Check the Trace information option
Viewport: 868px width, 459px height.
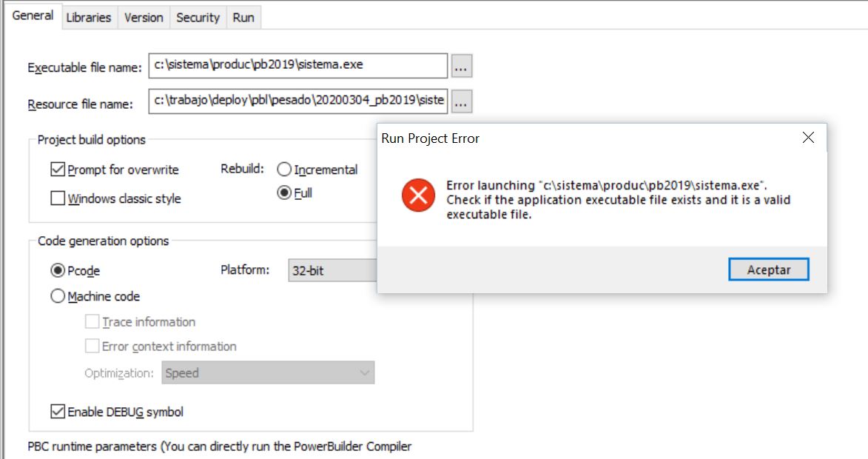coord(92,322)
